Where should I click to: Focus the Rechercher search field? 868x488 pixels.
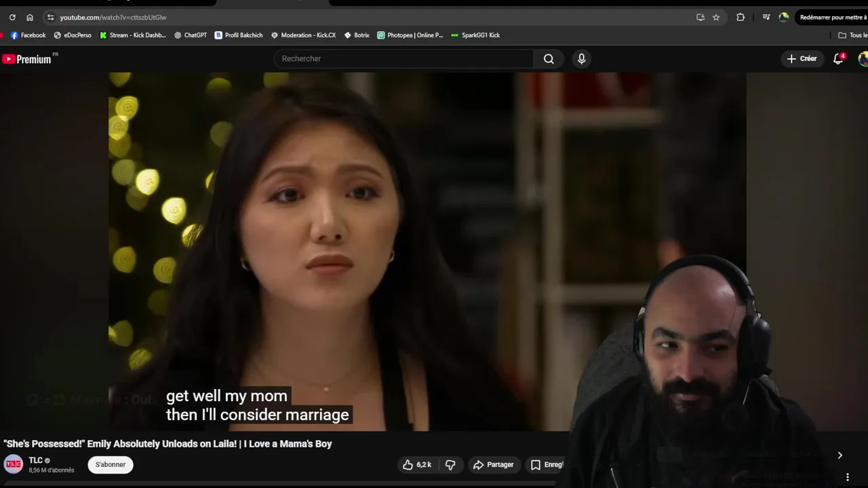(403, 59)
